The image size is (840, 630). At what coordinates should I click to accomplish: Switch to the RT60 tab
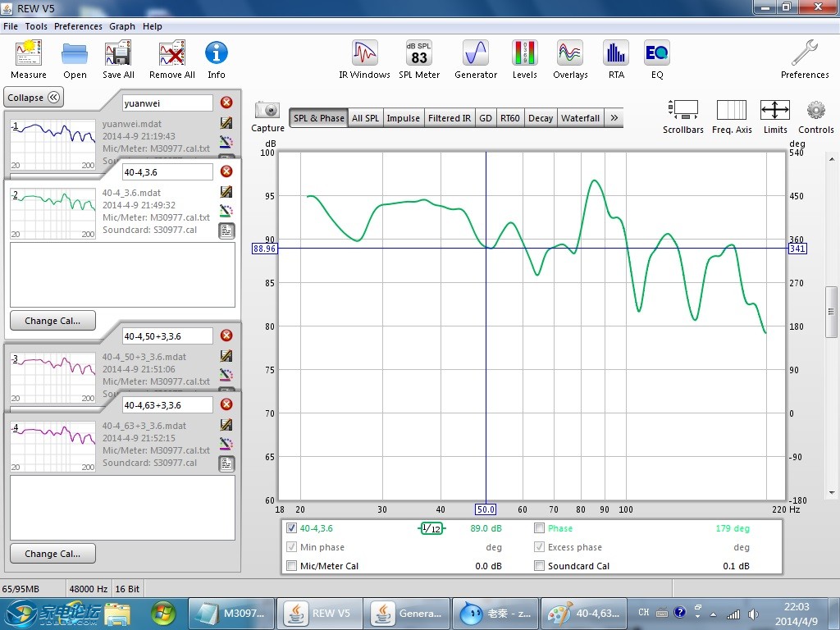click(510, 118)
